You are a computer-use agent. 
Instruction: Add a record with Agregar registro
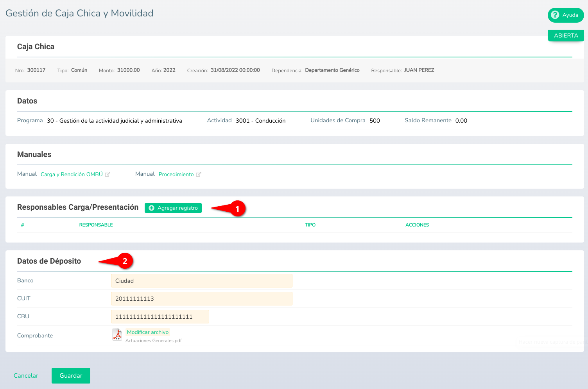click(x=173, y=208)
